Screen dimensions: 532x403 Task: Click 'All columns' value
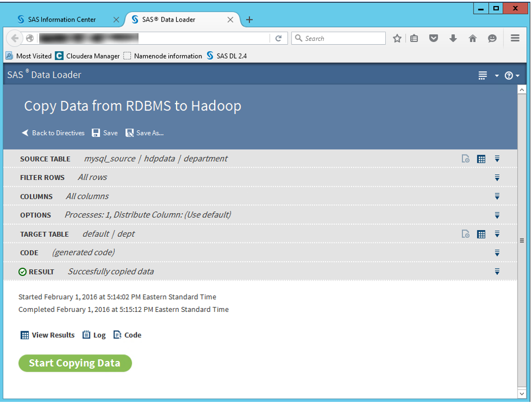tap(87, 196)
